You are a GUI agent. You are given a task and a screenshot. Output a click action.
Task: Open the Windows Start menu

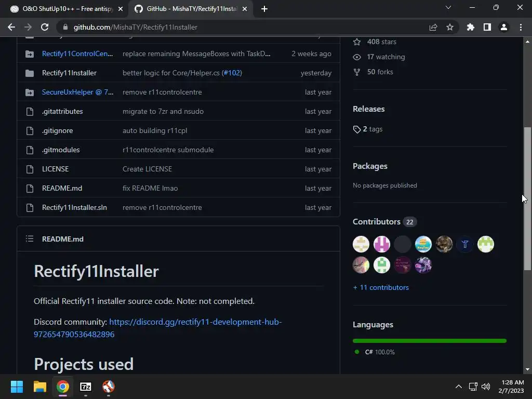point(17,387)
